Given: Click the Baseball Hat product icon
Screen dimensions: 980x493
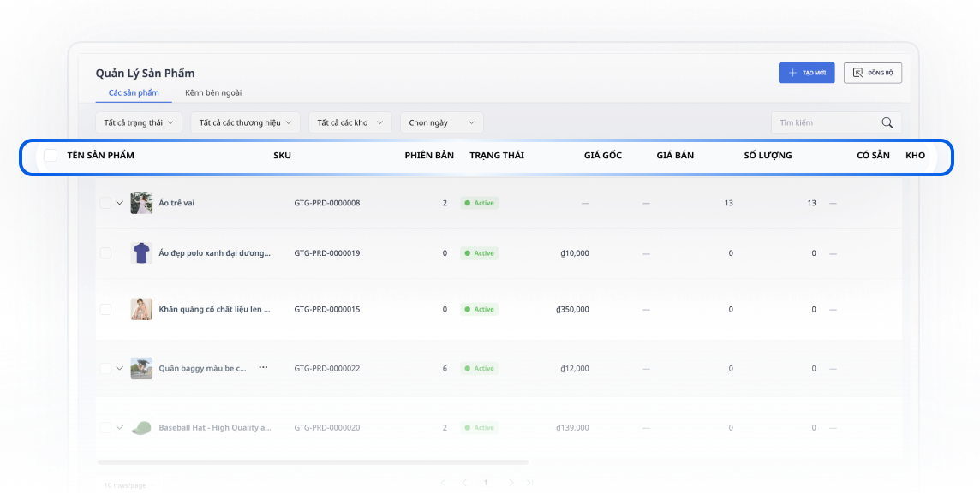Looking at the screenshot, I should (141, 427).
